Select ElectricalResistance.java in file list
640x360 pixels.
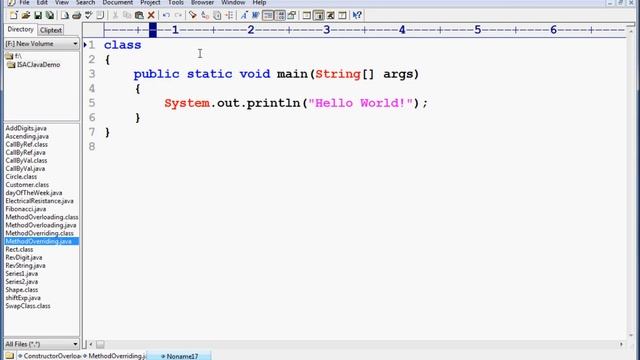[40, 201]
